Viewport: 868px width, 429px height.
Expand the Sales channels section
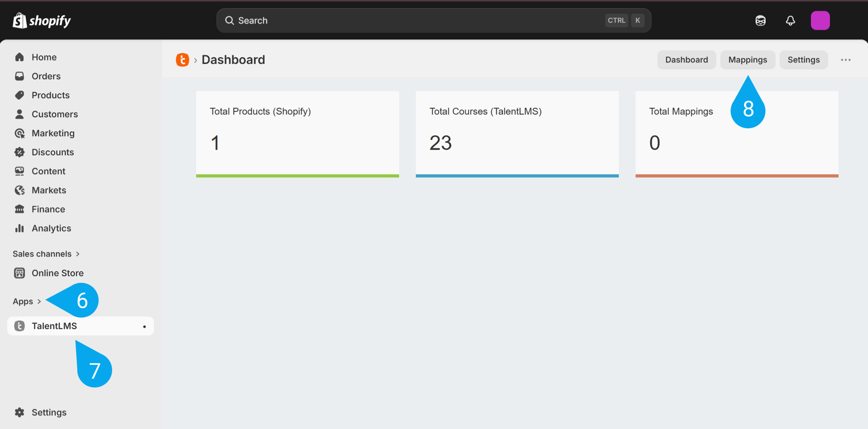46,254
